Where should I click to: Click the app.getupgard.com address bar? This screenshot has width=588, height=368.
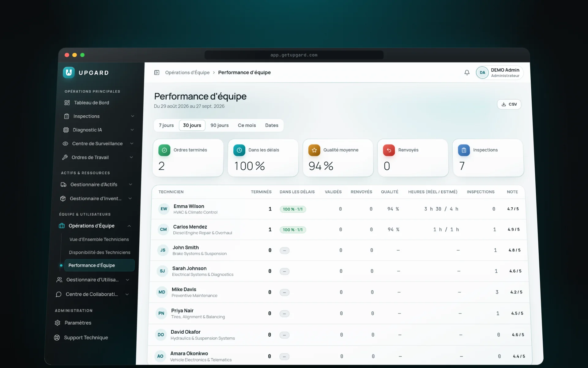pyautogui.click(x=294, y=55)
